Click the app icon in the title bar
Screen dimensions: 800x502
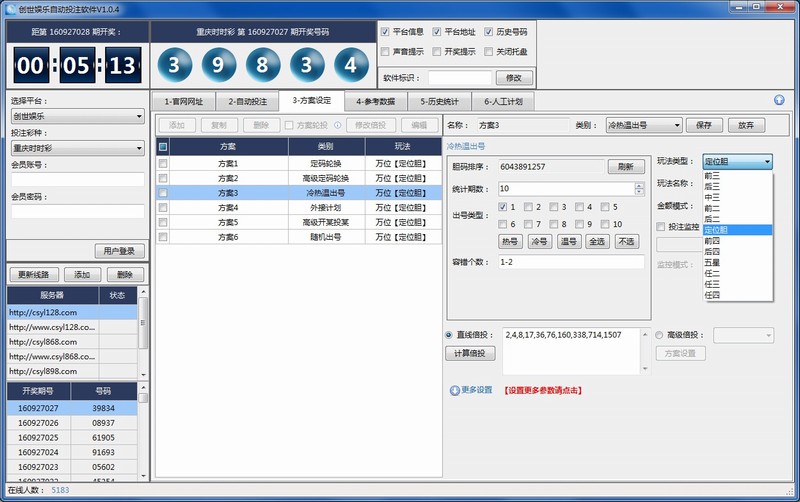click(10, 8)
